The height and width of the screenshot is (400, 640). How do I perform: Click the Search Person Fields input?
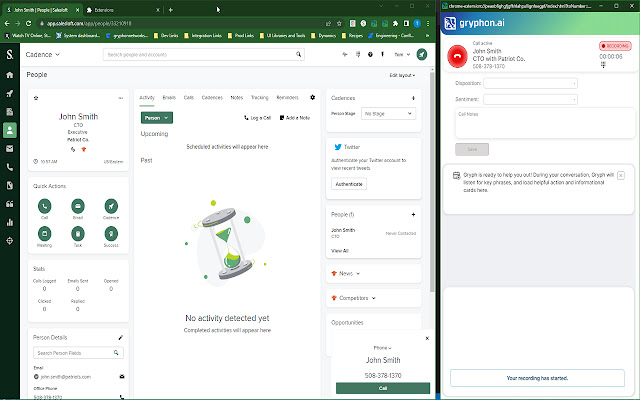78,353
